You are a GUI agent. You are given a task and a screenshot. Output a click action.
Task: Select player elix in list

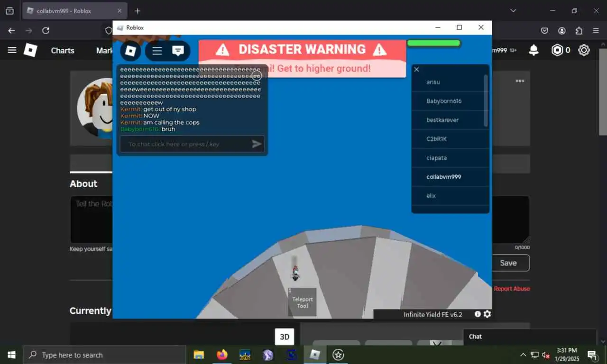coord(450,196)
